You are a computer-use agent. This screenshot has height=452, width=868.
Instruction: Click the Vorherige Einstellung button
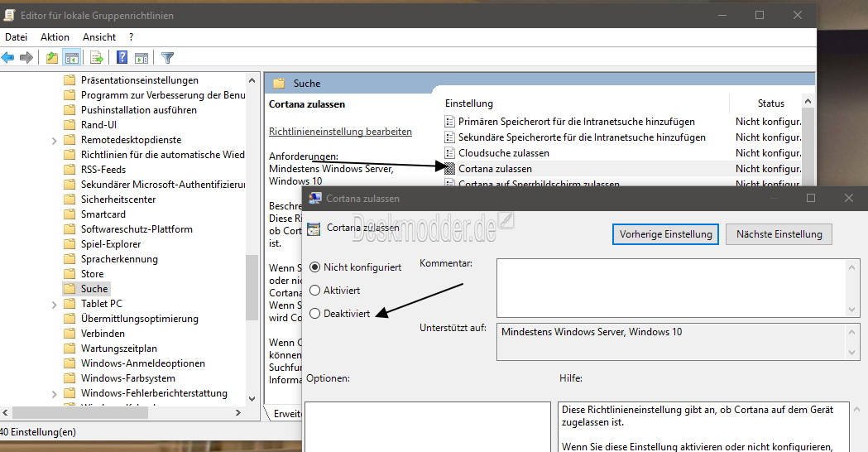pyautogui.click(x=665, y=234)
